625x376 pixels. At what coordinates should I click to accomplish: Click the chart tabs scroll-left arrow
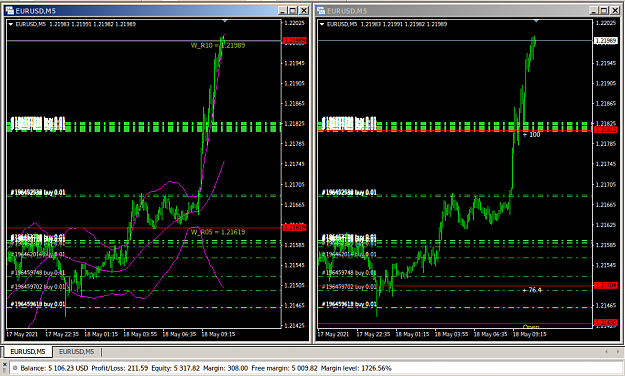coord(606,352)
